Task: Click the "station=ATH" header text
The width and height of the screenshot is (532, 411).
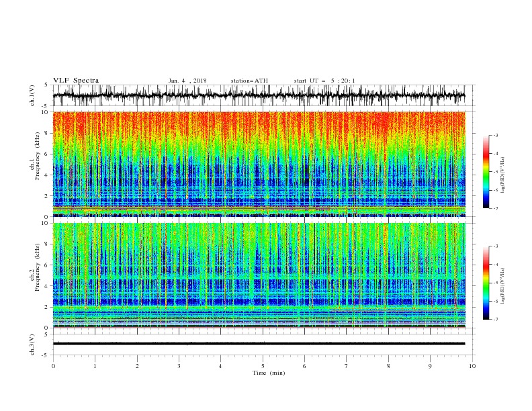Action: pos(249,81)
